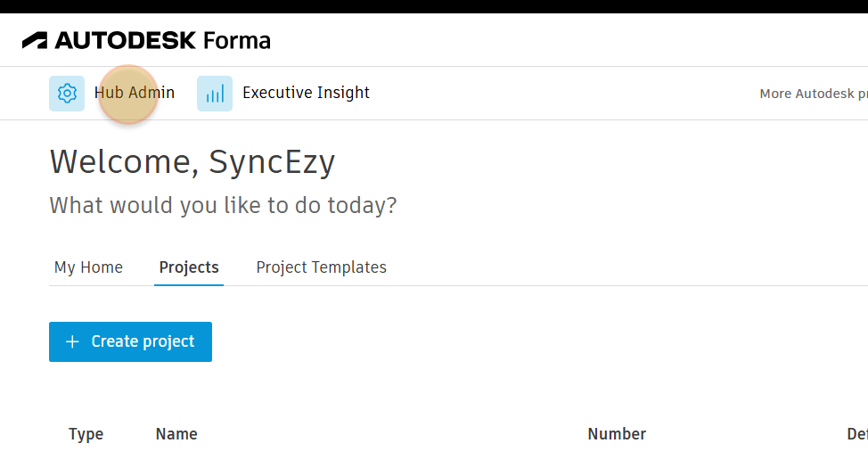Click the Forma product name

236,40
